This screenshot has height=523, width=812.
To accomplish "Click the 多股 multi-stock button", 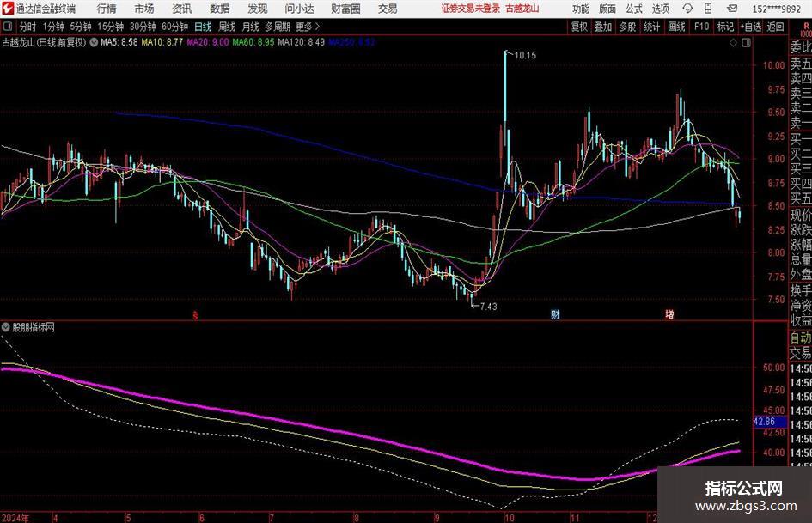I will 627,27.
